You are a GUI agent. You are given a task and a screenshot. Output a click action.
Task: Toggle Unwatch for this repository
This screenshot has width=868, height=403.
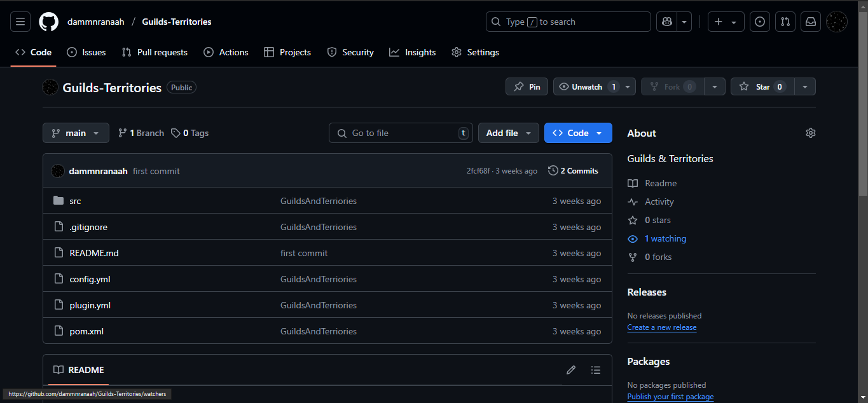click(586, 86)
